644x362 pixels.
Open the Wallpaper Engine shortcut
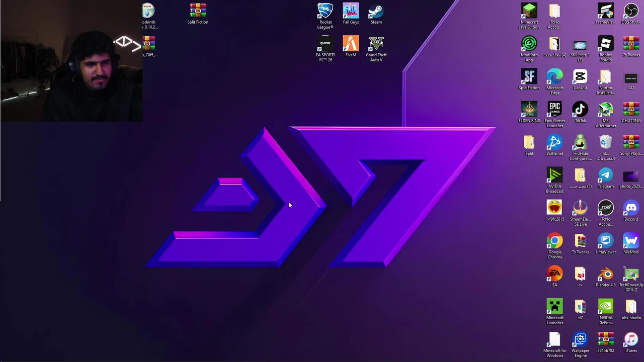(x=580, y=344)
